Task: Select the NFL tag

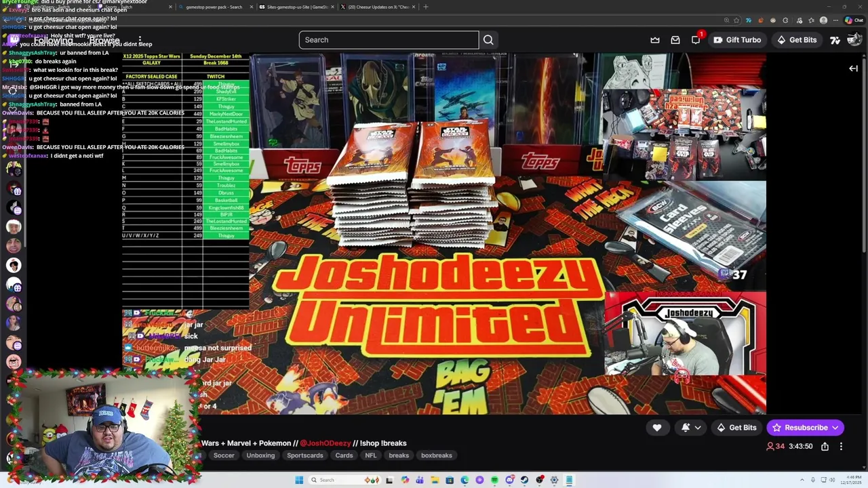Action: tap(370, 455)
